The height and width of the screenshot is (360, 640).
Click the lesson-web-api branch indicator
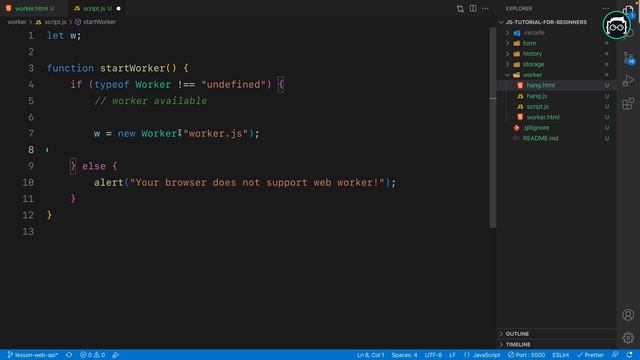[x=33, y=355]
